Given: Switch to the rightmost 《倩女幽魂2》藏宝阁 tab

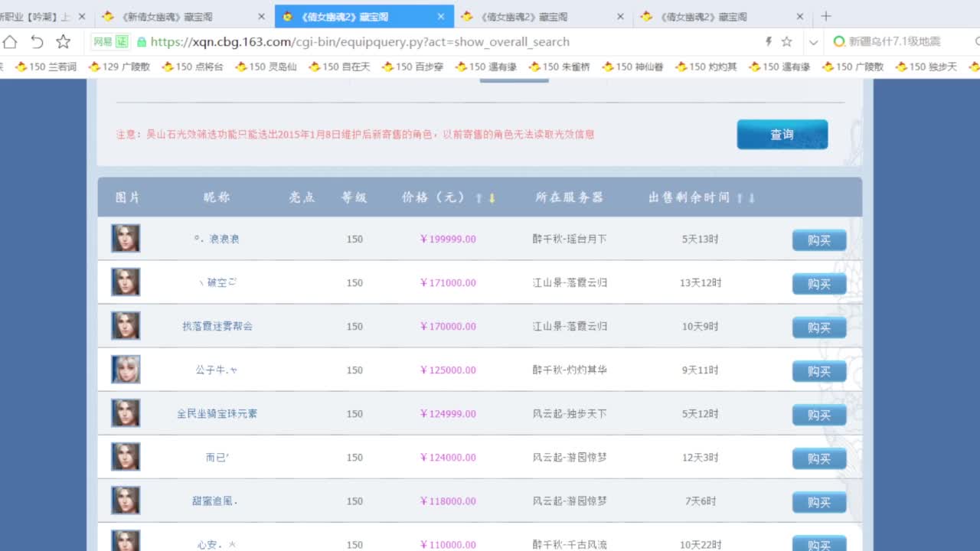Looking at the screenshot, I should 704,15.
